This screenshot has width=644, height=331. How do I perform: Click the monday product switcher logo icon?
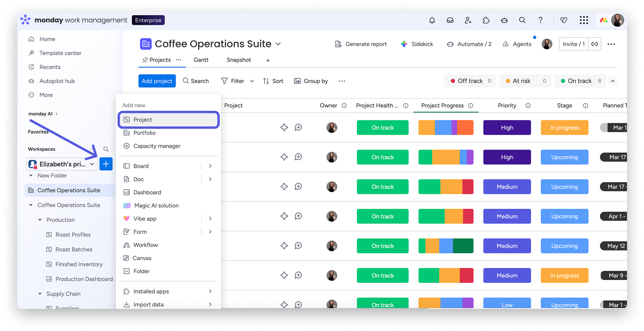603,20
